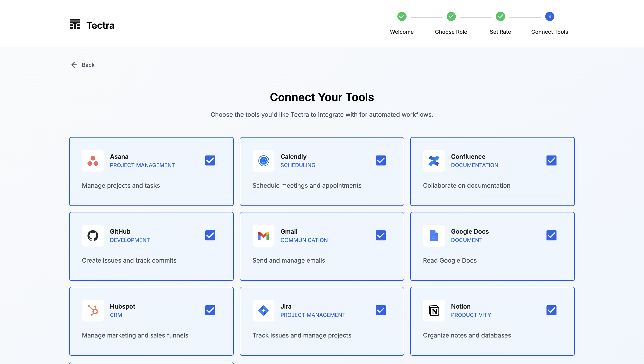
Task: Uncheck the Asana integration checkbox
Action: point(210,161)
